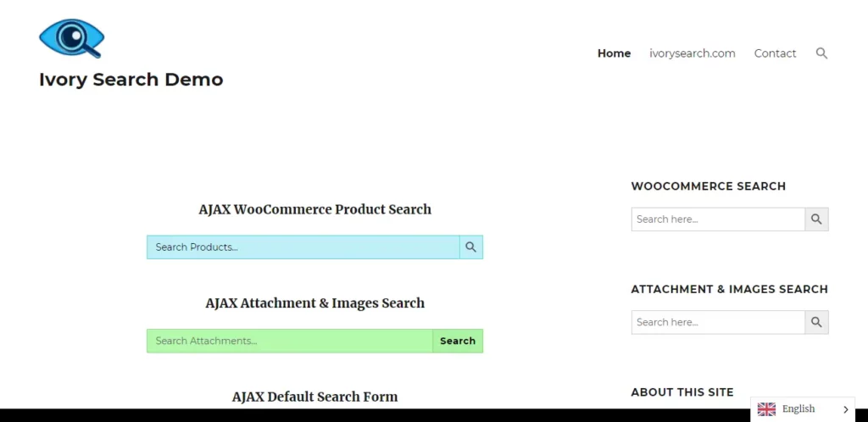Click the Attachment & Images sidebar text field

(718, 322)
